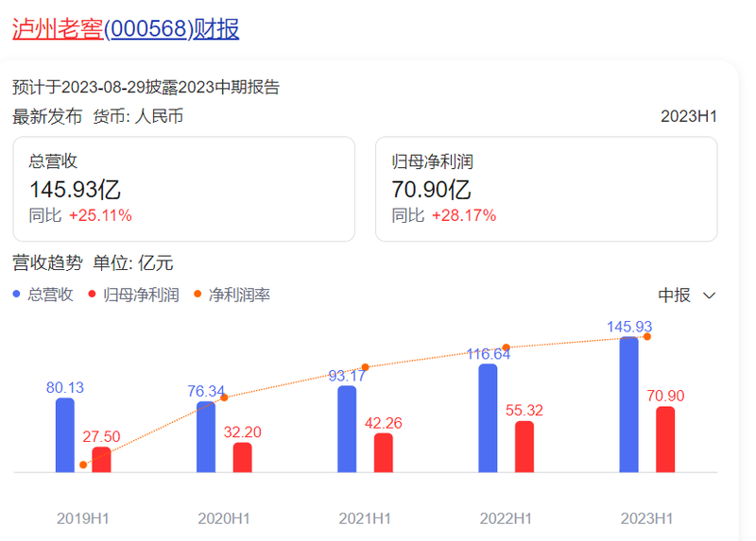Click the 同比 +28.17% growth value

point(443,215)
